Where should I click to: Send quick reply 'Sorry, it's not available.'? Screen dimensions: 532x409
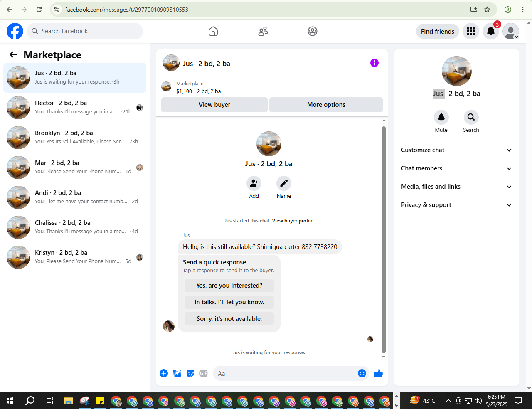[229, 319]
